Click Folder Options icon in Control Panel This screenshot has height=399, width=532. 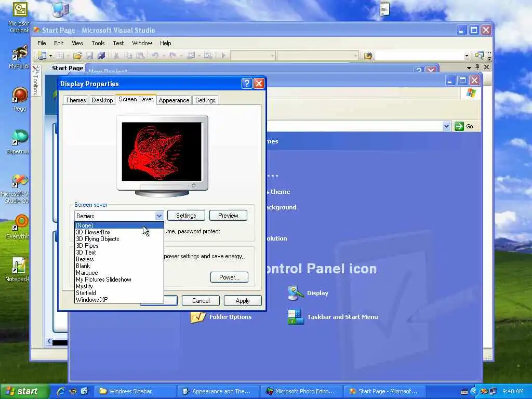click(x=198, y=317)
